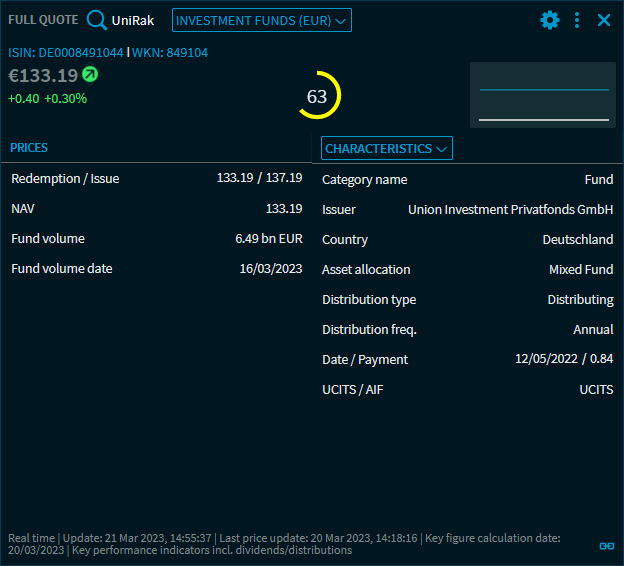Screen dimensions: 624x566
Task: Expand the Investment Funds (EUR) dropdown
Action: pos(262,20)
